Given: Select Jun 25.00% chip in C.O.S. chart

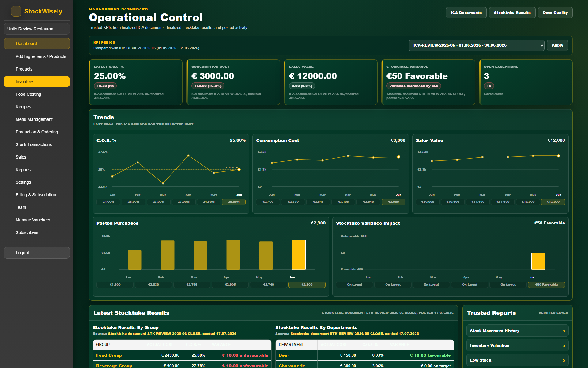Looking at the screenshot, I should (234, 202).
